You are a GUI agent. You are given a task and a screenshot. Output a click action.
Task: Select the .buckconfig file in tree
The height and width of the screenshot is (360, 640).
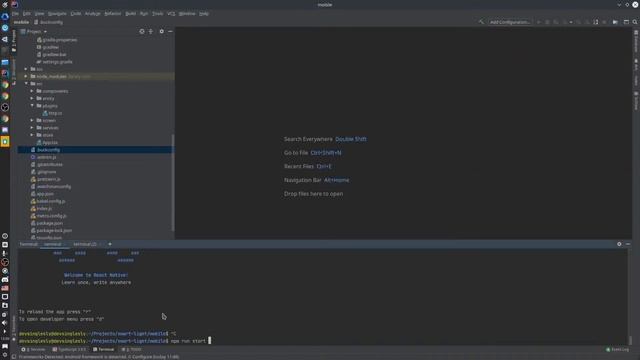[95, 150]
